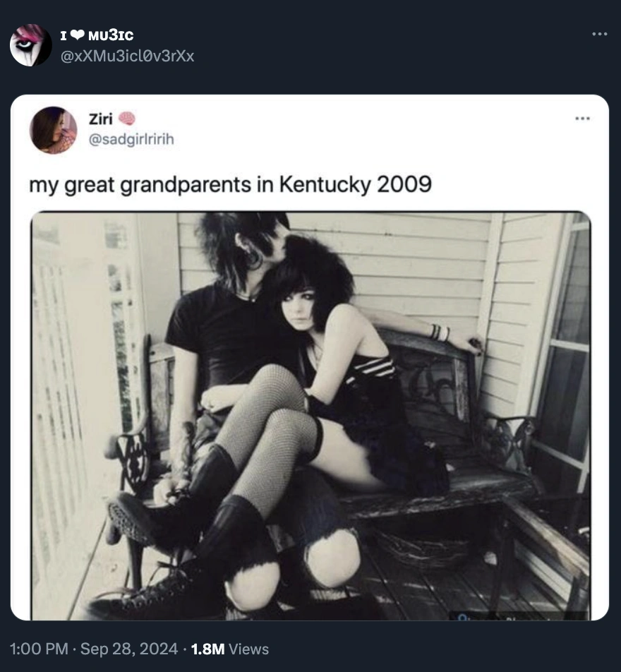The width and height of the screenshot is (621, 672).
Task: Click the brain emoji beside Ziri
Action: [x=126, y=119]
